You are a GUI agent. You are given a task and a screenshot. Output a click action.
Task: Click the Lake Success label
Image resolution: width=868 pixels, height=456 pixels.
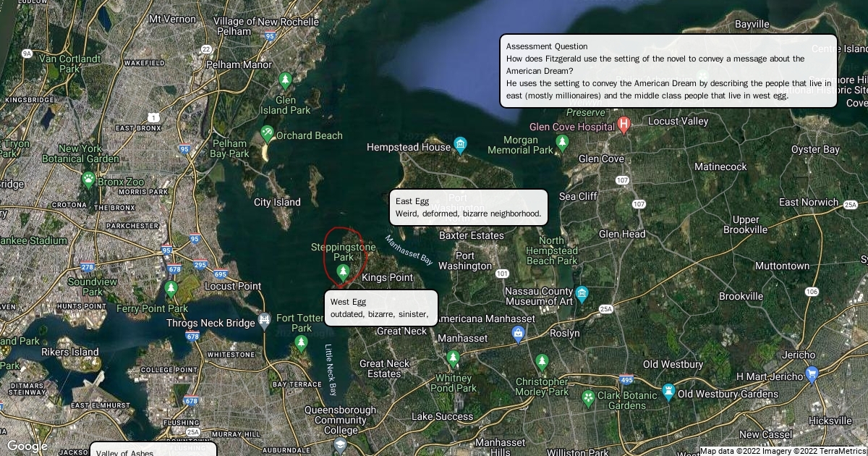[x=443, y=416]
